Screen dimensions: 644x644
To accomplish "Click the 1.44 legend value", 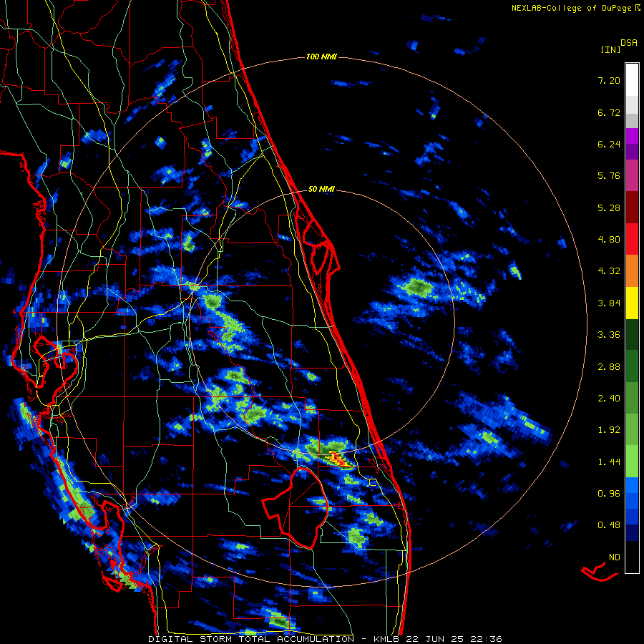I will 609,462.
